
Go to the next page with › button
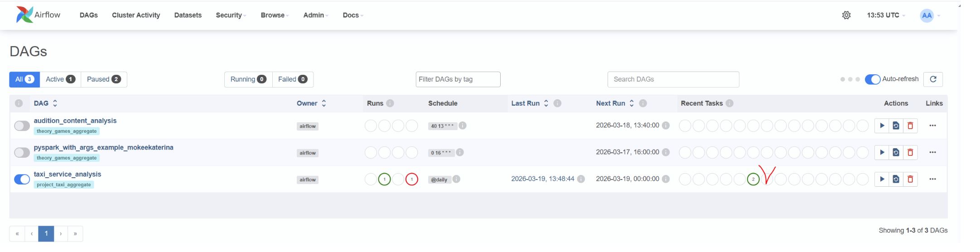coord(61,234)
